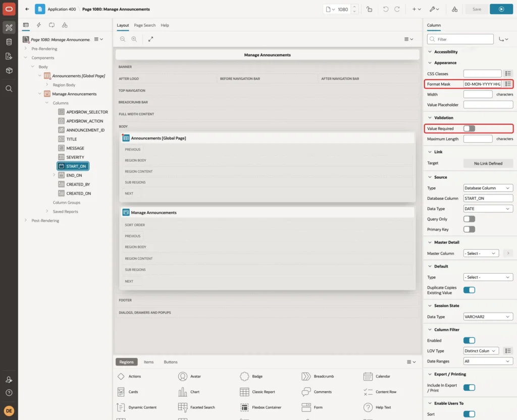
Task: Click the Oracle APEX home logo
Action: click(x=9, y=9)
